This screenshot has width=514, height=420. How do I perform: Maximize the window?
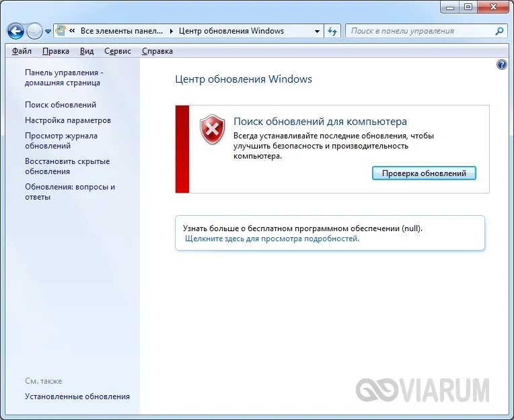pos(468,7)
